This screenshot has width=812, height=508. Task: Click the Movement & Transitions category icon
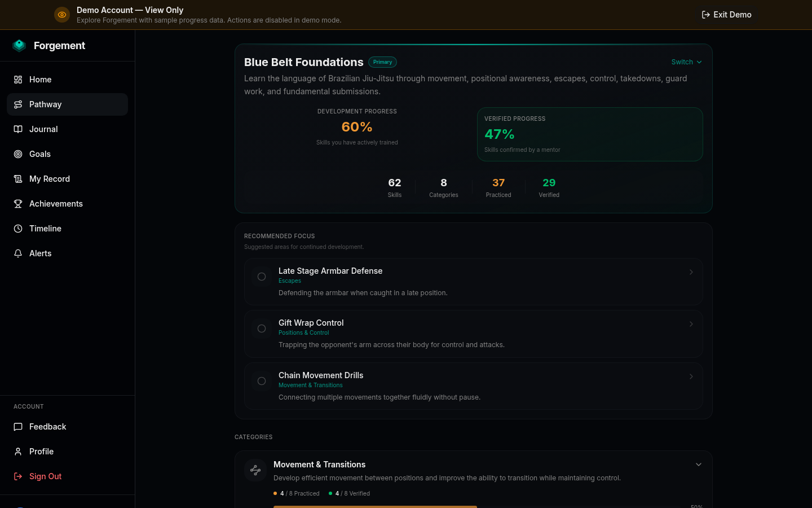255,470
